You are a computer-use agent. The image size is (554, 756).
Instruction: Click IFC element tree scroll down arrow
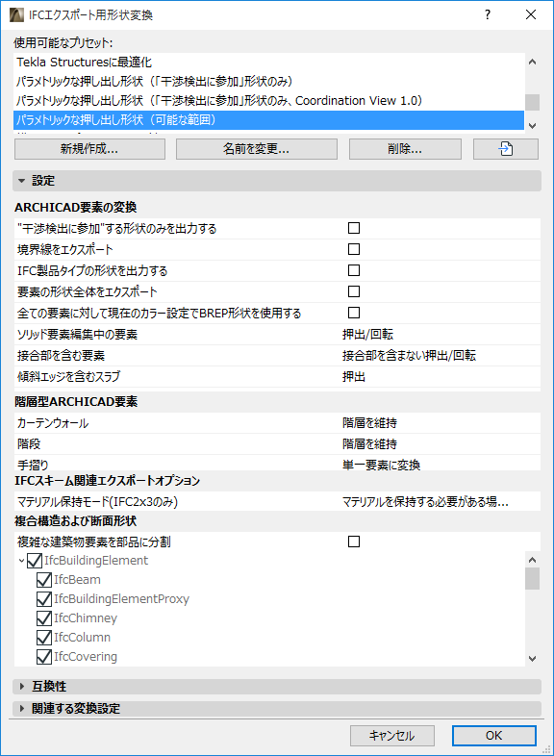532,659
